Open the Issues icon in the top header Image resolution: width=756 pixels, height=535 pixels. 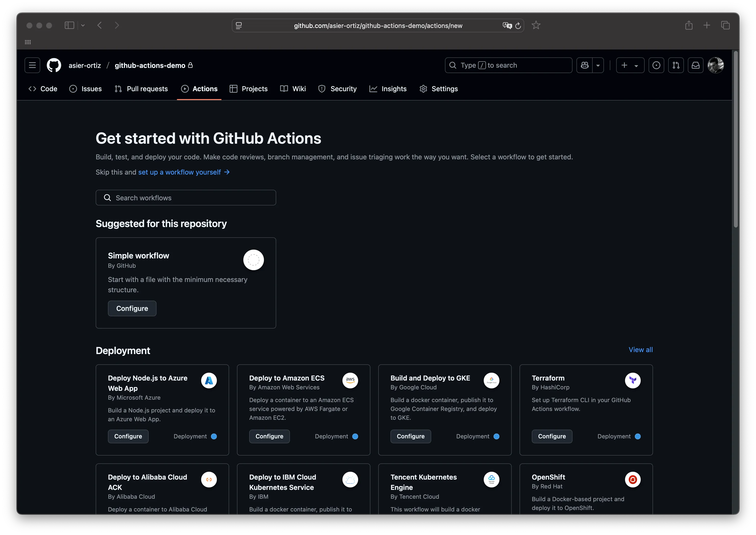[x=656, y=65]
